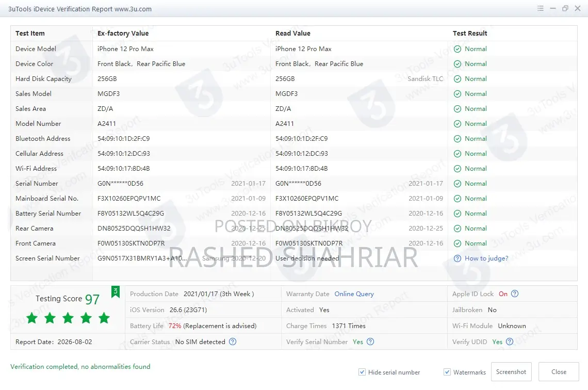Viewport: 588px width, 390px height.
Task: Maximize the verification report window
Action: tap(565, 8)
